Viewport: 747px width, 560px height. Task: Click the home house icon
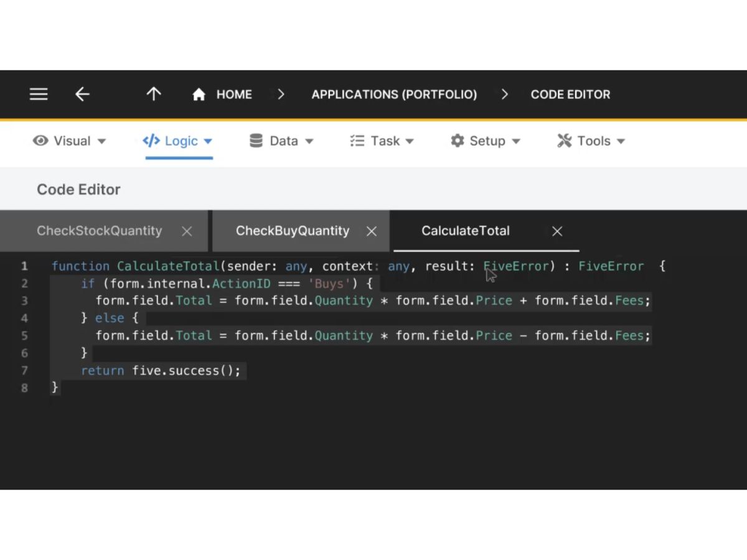(199, 95)
